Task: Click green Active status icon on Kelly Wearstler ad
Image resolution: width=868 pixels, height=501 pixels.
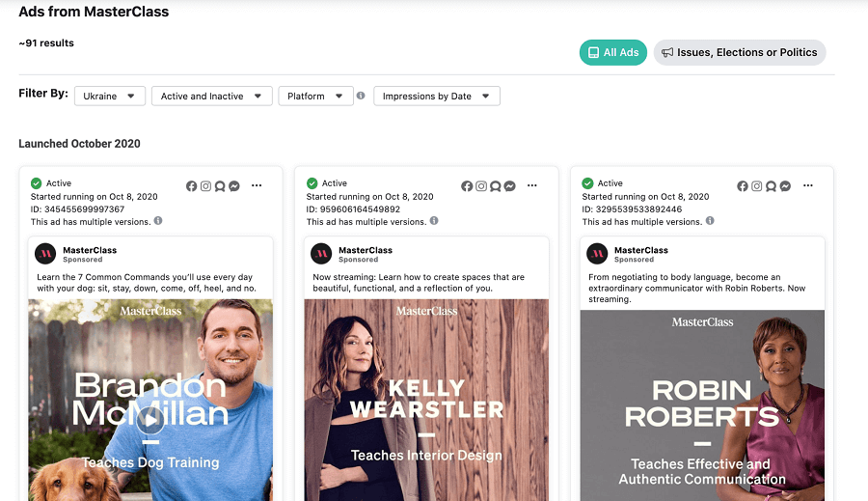Action: 312,182
